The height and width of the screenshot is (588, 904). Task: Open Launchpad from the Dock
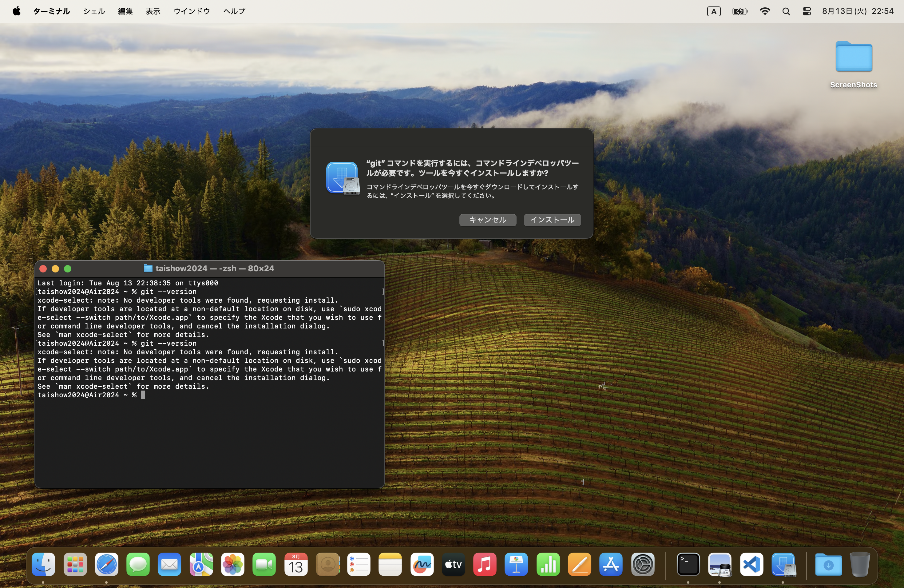click(75, 564)
